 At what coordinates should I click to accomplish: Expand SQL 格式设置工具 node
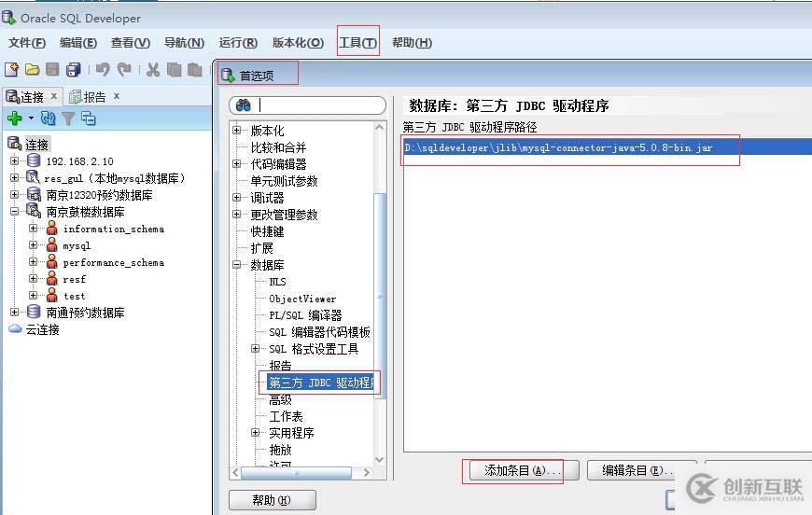pos(256,348)
